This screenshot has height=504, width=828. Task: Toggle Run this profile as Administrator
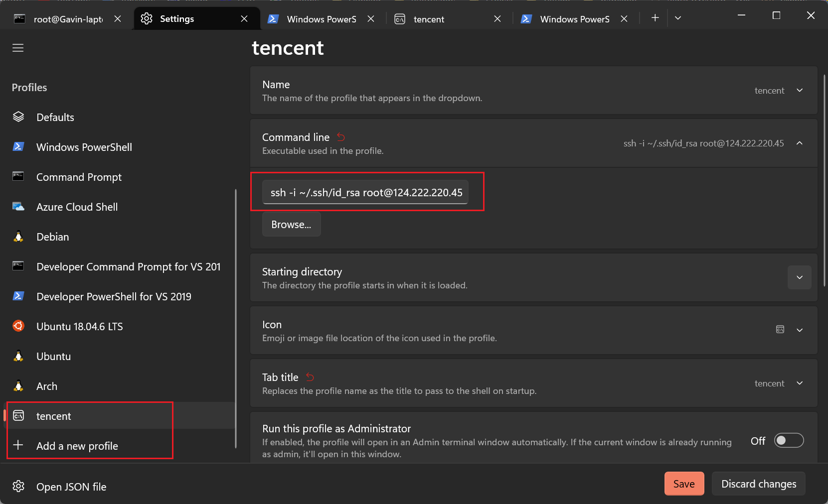coord(789,440)
